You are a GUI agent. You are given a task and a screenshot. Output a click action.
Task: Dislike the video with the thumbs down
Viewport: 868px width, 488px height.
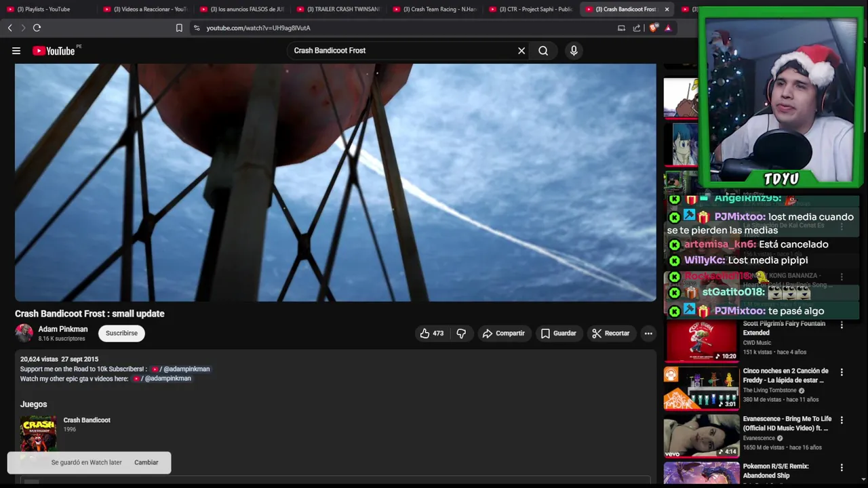[461, 333]
